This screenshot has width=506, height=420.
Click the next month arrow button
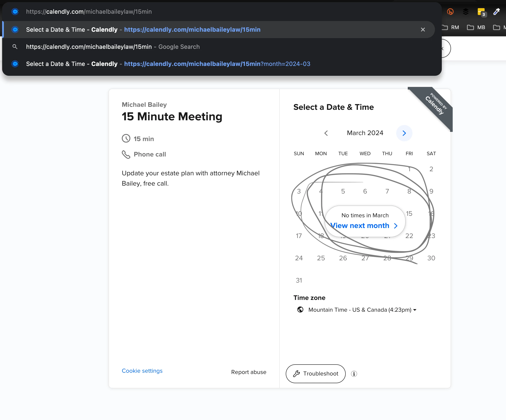click(404, 133)
